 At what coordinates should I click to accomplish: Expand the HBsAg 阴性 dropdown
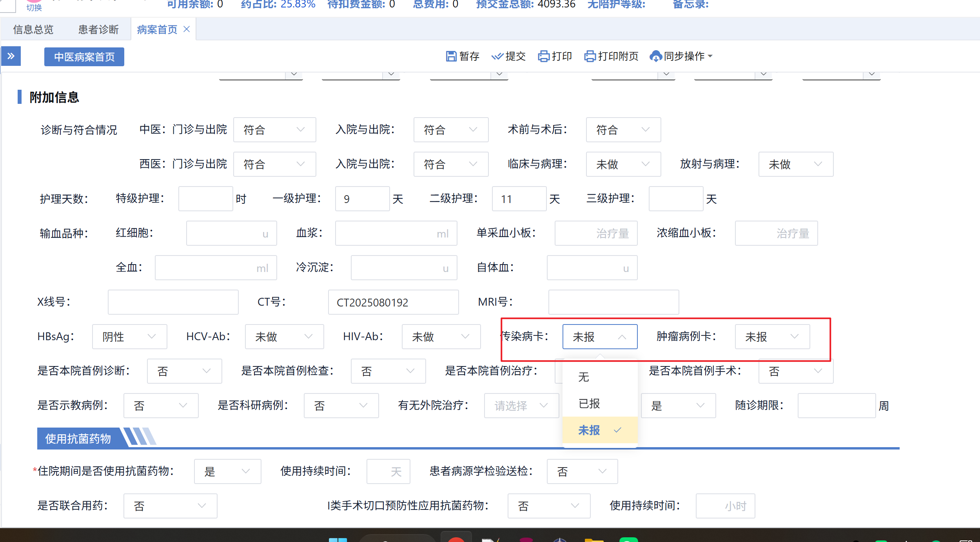pos(129,337)
